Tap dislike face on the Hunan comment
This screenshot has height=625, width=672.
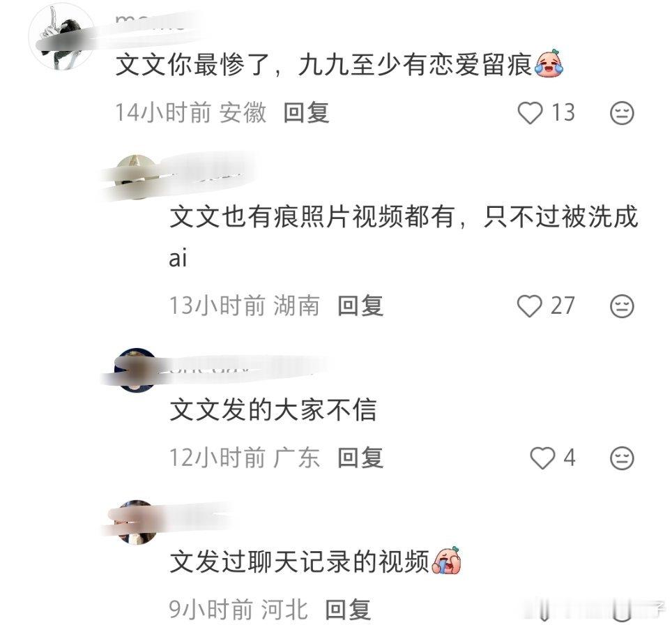(621, 306)
